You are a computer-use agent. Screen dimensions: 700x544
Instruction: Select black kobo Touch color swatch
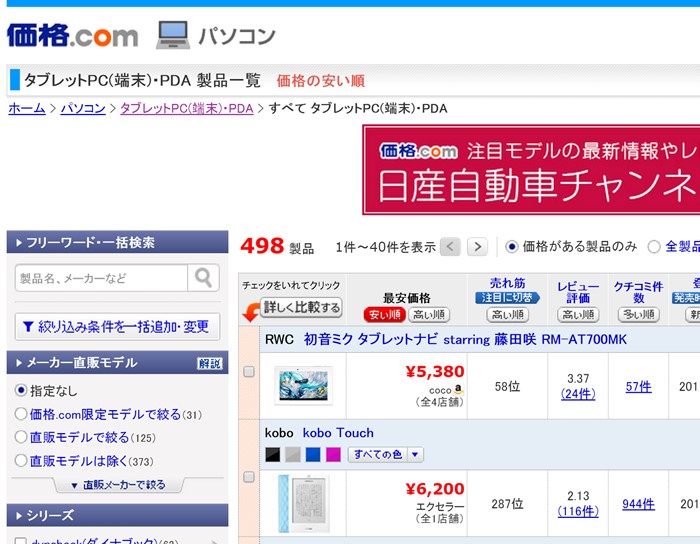[x=273, y=455]
